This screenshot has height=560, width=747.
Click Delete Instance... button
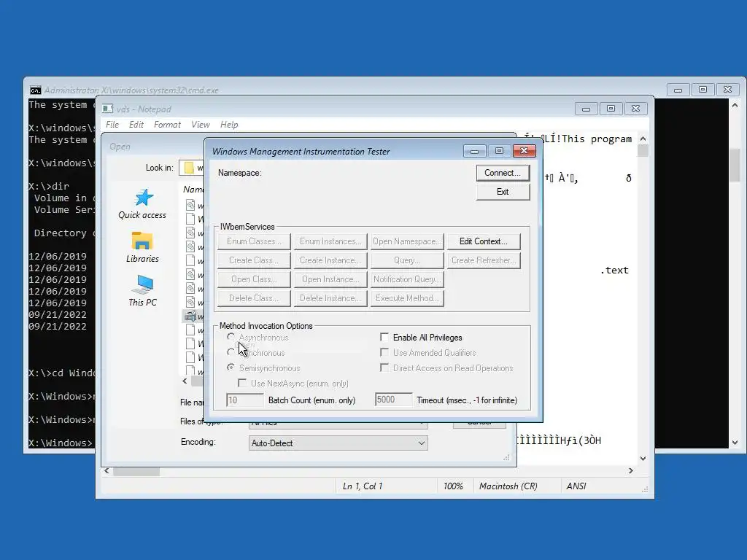330,298
